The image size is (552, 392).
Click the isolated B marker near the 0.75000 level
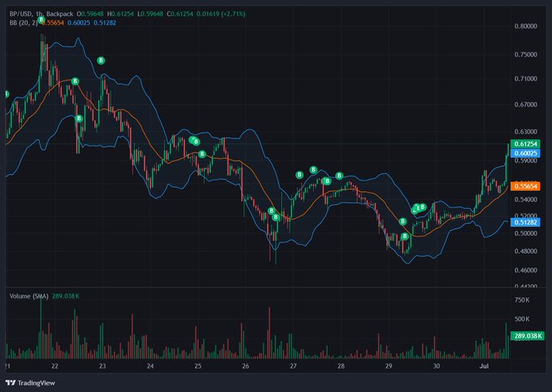click(x=101, y=60)
